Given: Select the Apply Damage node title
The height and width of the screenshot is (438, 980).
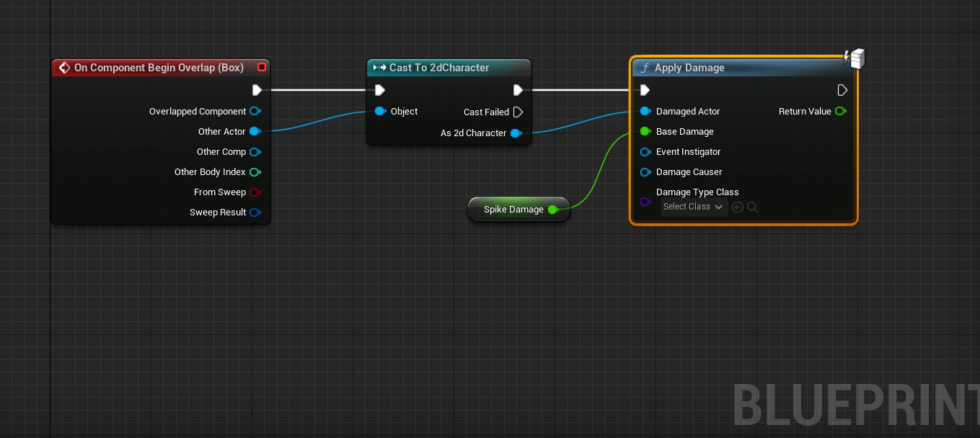Looking at the screenshot, I should [x=689, y=68].
